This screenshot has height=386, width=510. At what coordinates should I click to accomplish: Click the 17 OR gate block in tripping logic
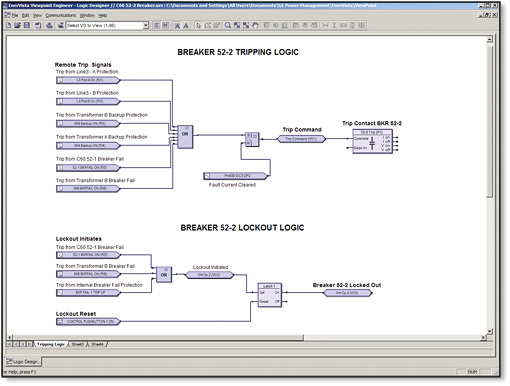185,137
